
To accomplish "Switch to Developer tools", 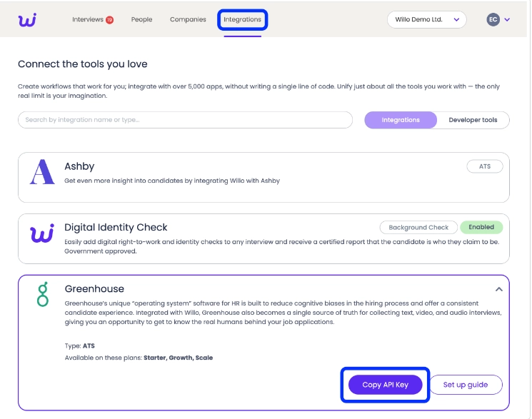I will point(473,120).
